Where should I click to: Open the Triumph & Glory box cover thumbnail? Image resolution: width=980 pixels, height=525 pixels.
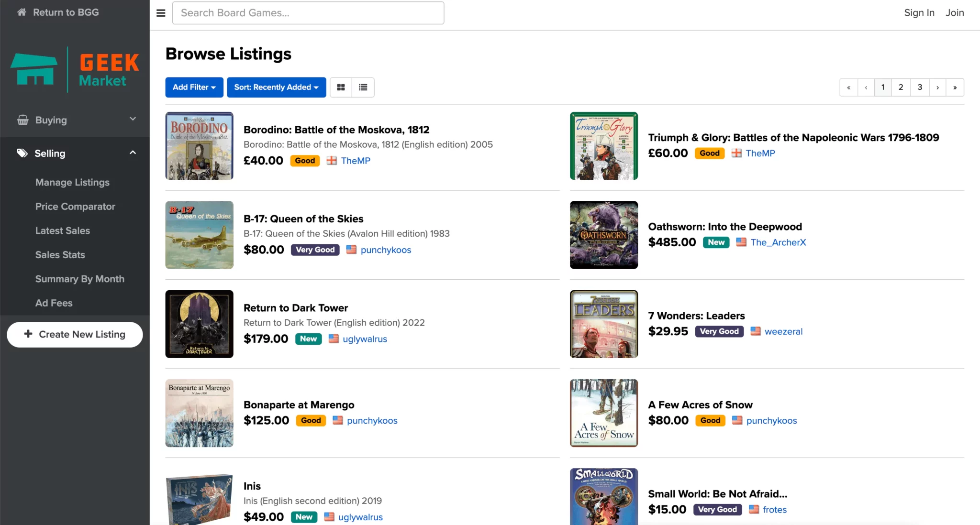point(604,146)
